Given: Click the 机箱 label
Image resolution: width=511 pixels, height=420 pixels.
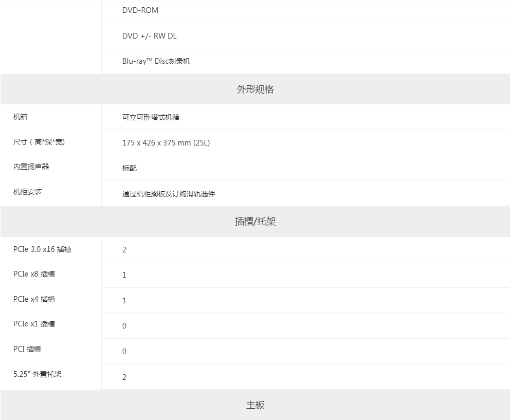Looking at the screenshot, I should (x=20, y=117).
